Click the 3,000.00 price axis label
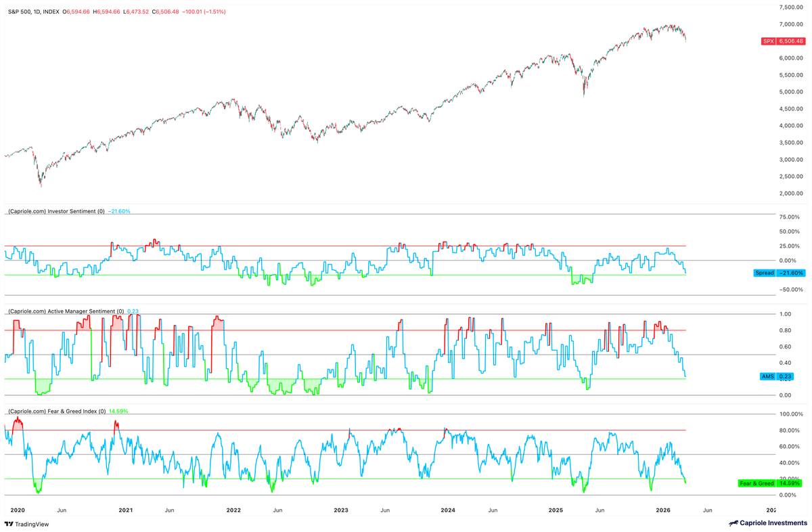The height and width of the screenshot is (532, 812). tap(791, 160)
